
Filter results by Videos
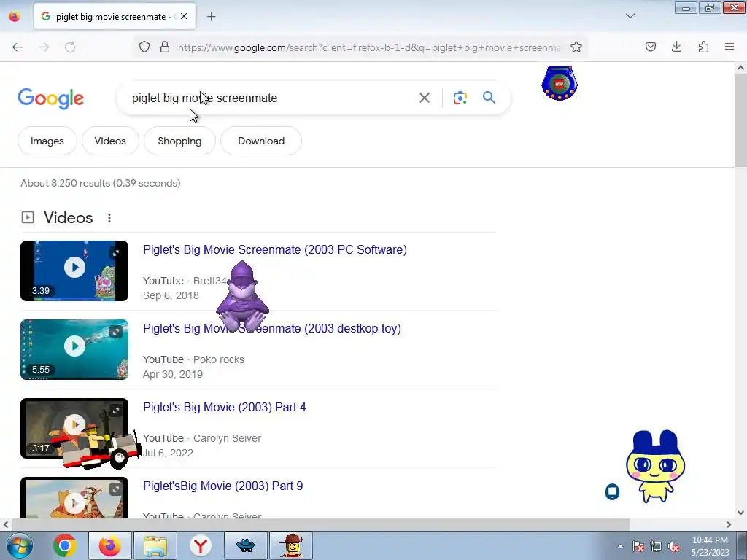tap(110, 141)
